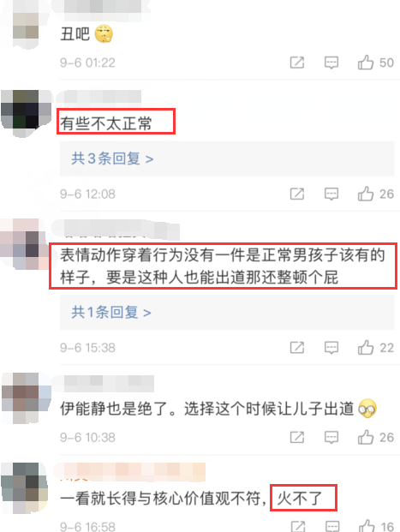Click the comment icon on the 9-6 15:38 post
Viewport: 400px width, 532px height.
click(331, 348)
